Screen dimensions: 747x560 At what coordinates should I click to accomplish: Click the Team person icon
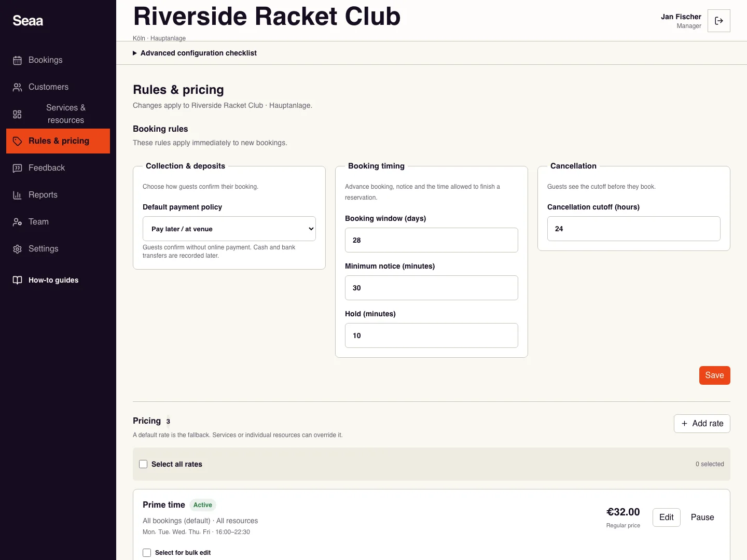[17, 222]
